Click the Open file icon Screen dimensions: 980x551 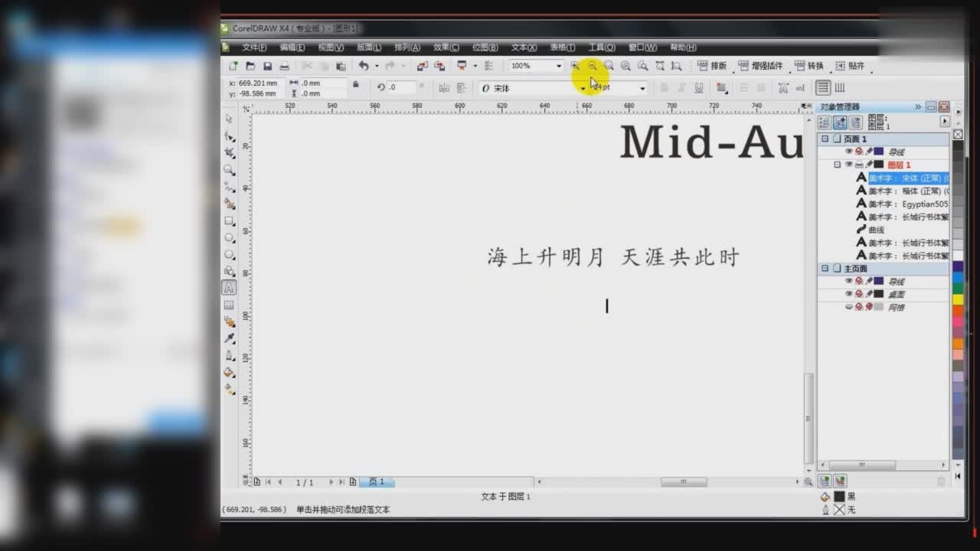[250, 67]
